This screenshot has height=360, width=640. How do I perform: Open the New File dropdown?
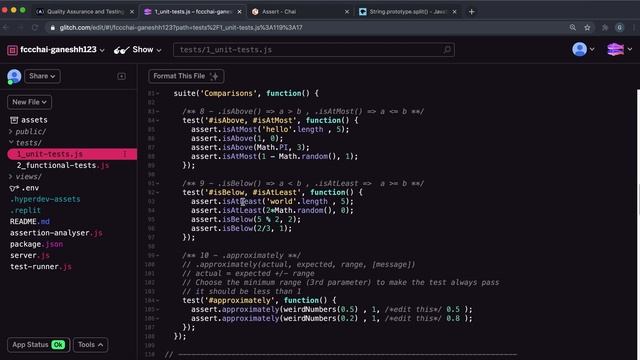[29, 102]
